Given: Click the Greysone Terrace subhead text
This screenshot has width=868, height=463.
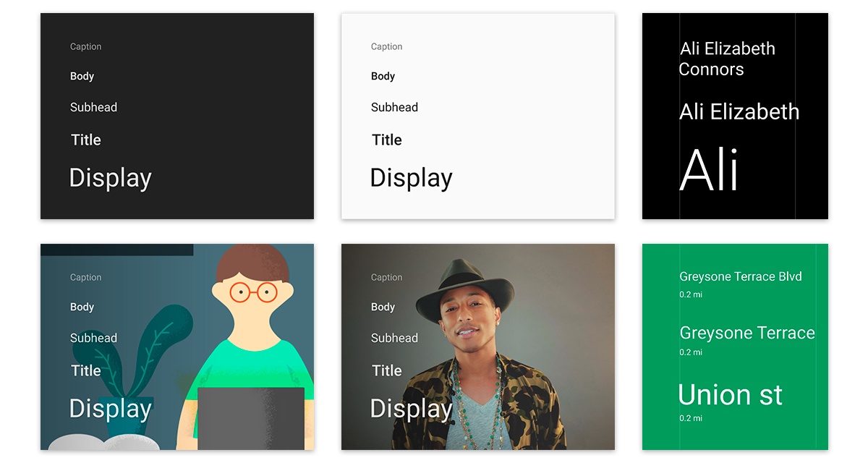Looking at the screenshot, I should [747, 333].
